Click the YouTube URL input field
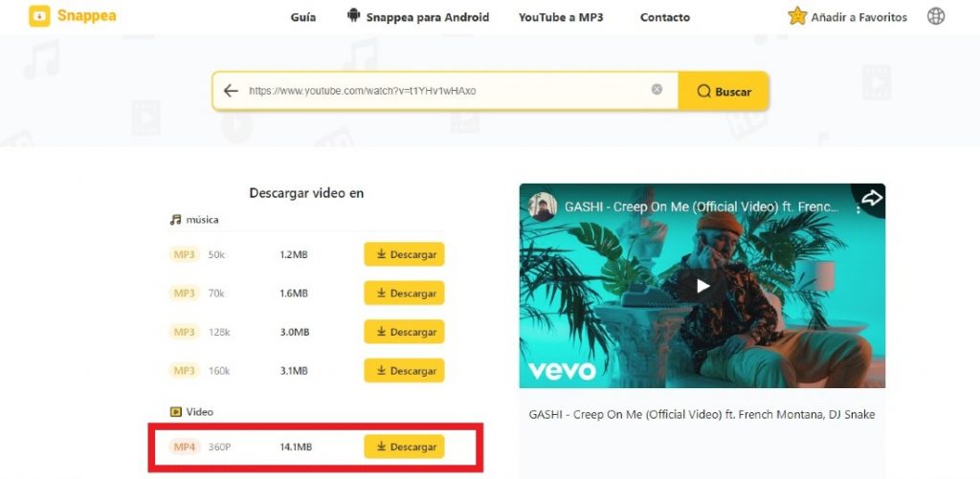Image resolution: width=980 pixels, height=479 pixels. (444, 91)
